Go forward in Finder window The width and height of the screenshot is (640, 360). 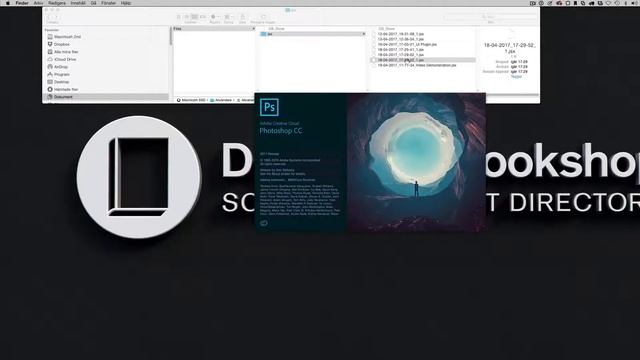pyautogui.click(x=56, y=17)
